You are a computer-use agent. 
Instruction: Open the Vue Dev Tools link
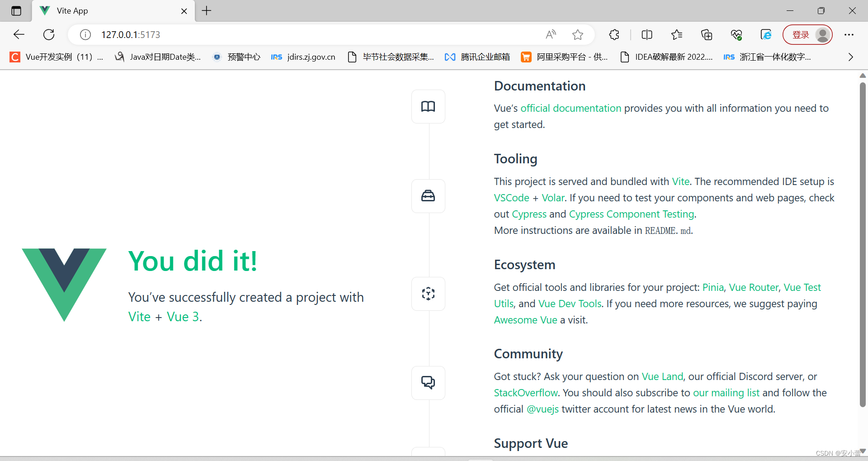(570, 304)
